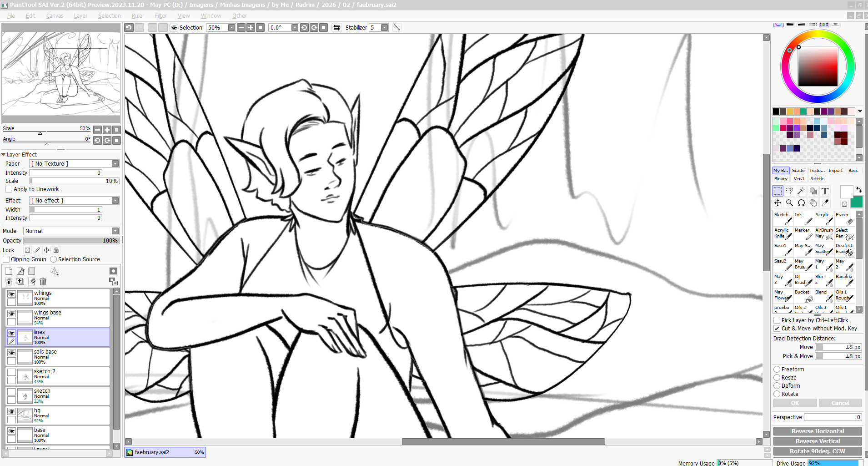Screen dimensions: 868x466
Task: Click the Reverse Horizontal button
Action: pos(817,431)
